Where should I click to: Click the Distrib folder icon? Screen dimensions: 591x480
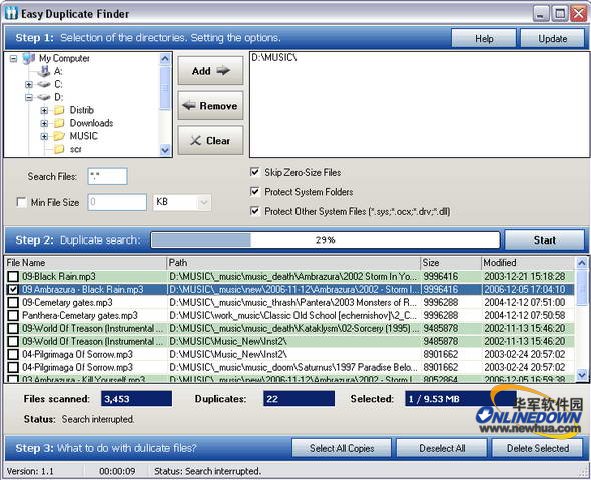pos(59,110)
